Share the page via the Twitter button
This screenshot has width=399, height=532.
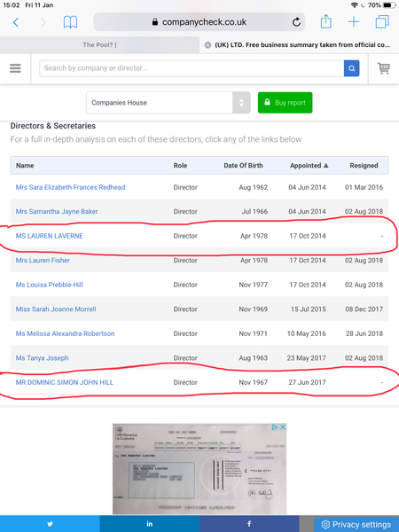pos(50,524)
